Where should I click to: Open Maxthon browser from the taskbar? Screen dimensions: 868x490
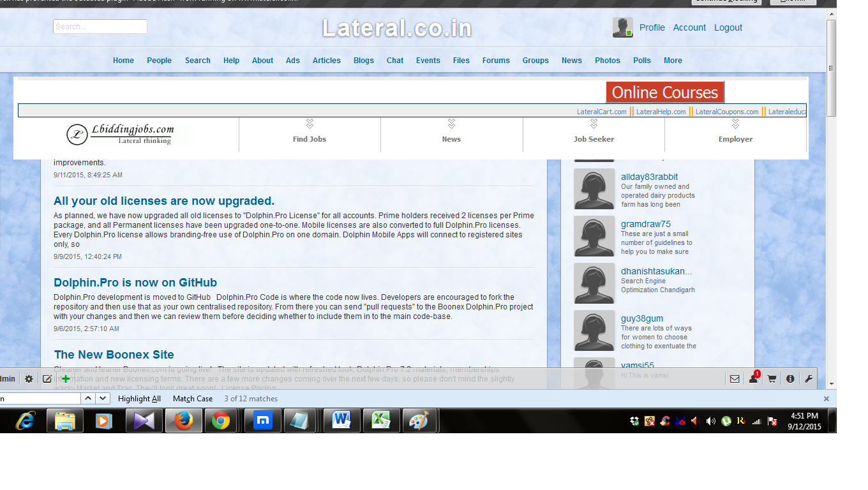(x=262, y=421)
